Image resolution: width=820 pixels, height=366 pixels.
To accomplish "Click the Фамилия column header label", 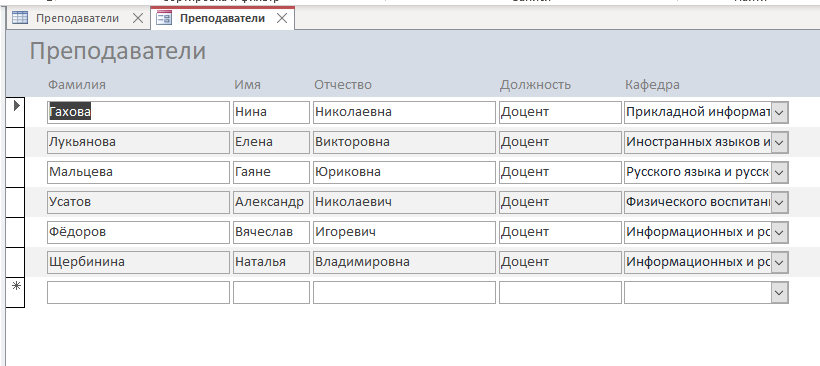I will click(76, 85).
